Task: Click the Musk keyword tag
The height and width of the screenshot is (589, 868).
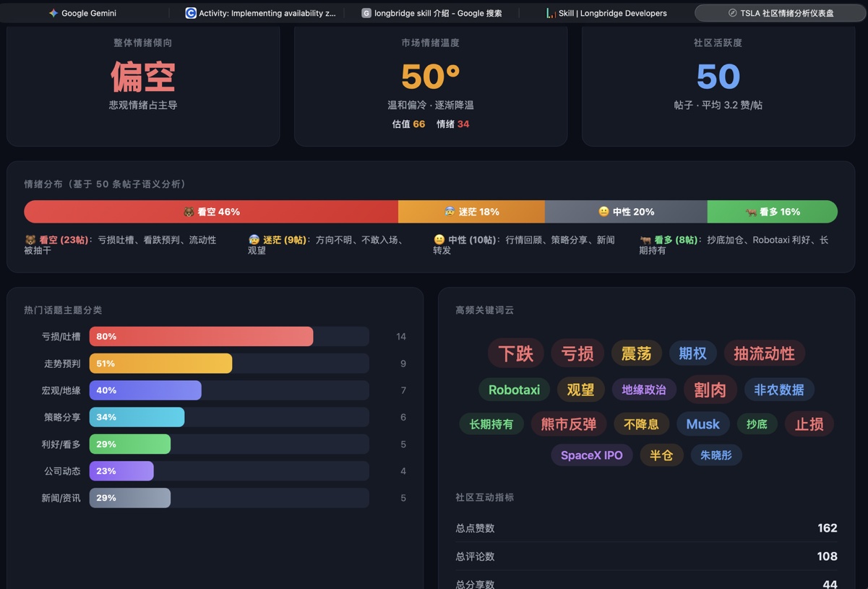Action: 702,424
